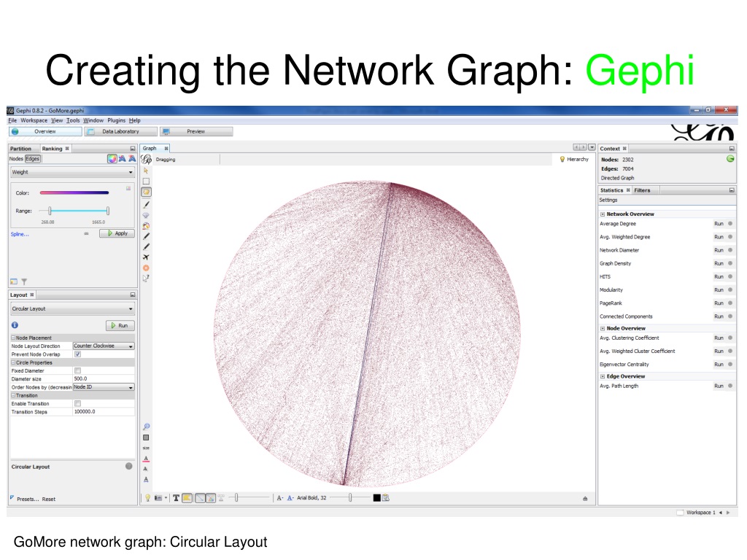Click the list view icon in Ranking

(14, 282)
